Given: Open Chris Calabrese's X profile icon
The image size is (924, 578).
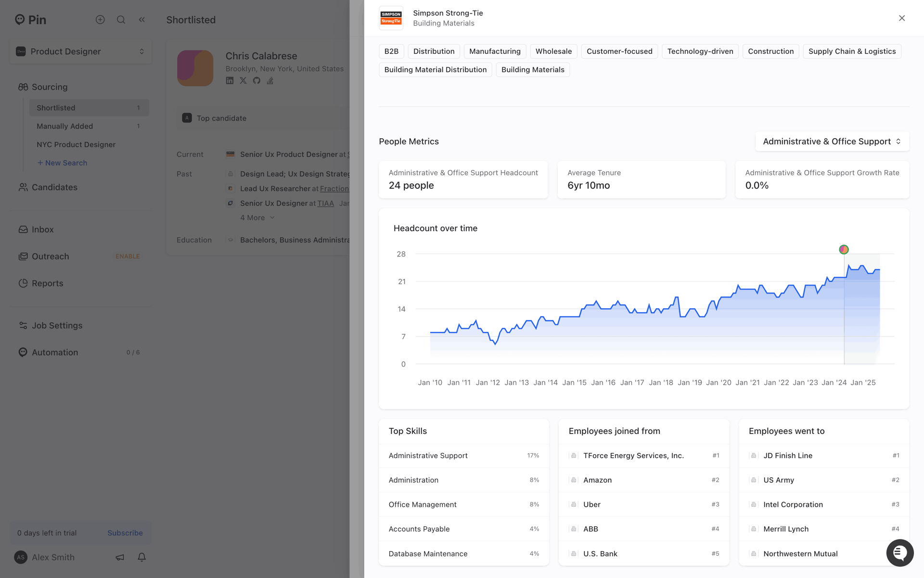Looking at the screenshot, I should (x=243, y=80).
